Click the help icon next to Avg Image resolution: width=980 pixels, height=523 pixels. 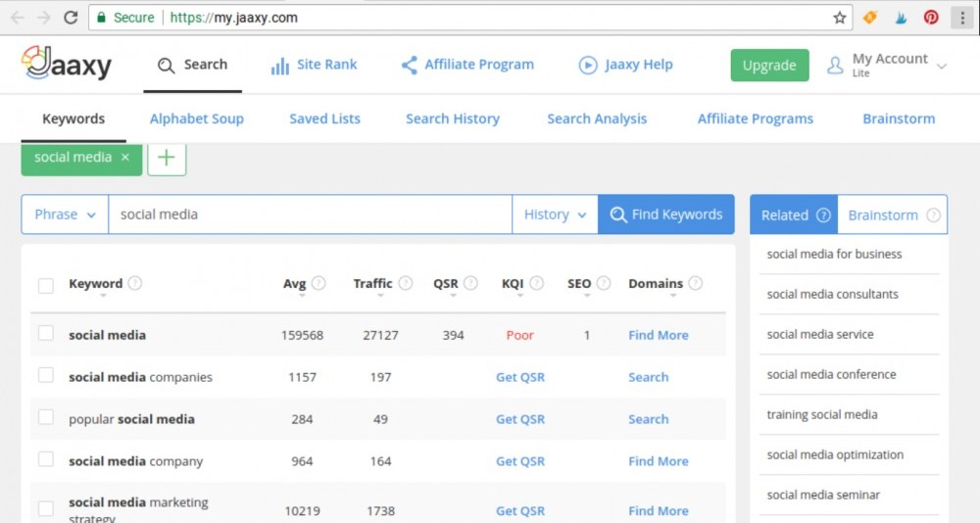point(318,283)
